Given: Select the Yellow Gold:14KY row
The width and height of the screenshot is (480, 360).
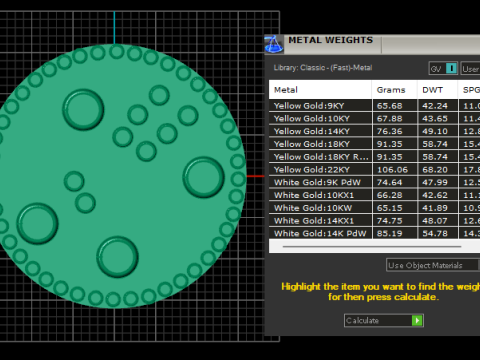Looking at the screenshot, I should 374,131.
